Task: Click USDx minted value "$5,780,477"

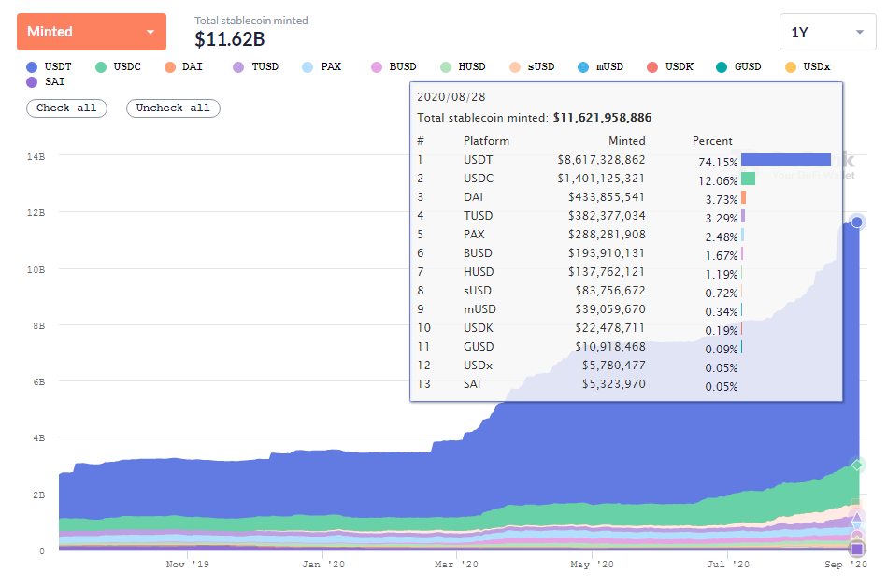Action: pyautogui.click(x=614, y=365)
